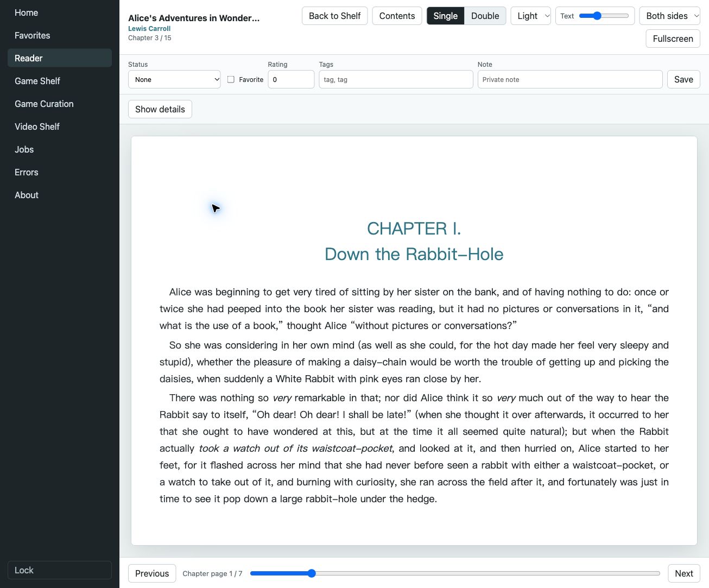
Task: Click the 'Down the Rabbit-Hole' heading
Action: 414,254
